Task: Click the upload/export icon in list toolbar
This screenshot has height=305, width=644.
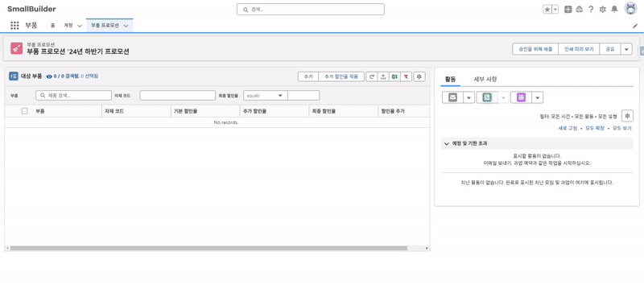Action: (x=383, y=76)
